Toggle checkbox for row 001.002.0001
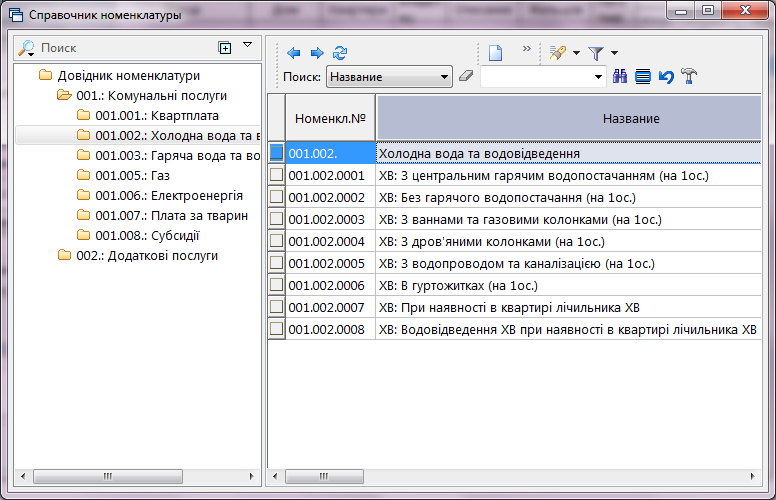This screenshot has height=500, width=776. (276, 175)
